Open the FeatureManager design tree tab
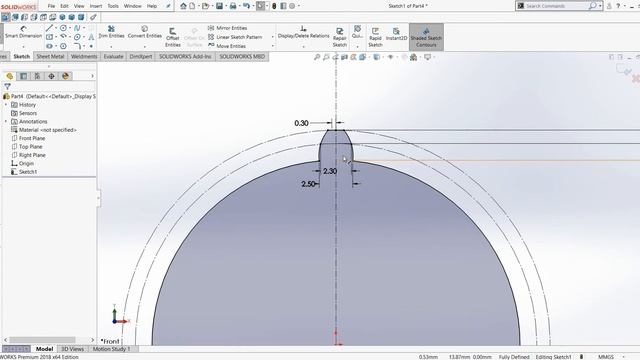This screenshot has width=640, height=360. pos(9,76)
